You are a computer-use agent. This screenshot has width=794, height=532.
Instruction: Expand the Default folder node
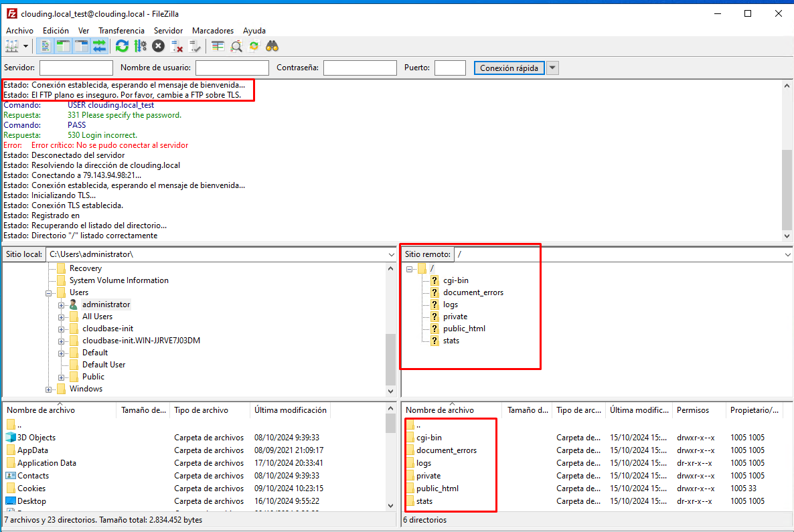click(62, 353)
